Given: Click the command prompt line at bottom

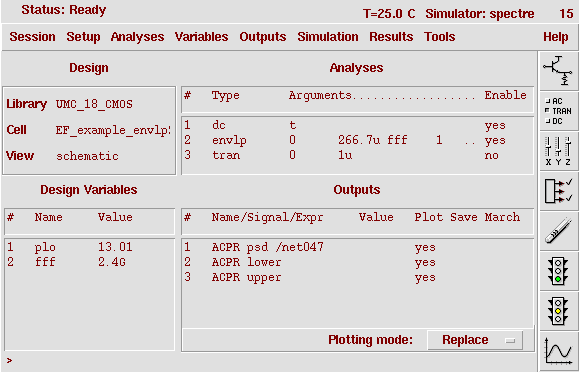Looking at the screenshot, I should (x=270, y=361).
